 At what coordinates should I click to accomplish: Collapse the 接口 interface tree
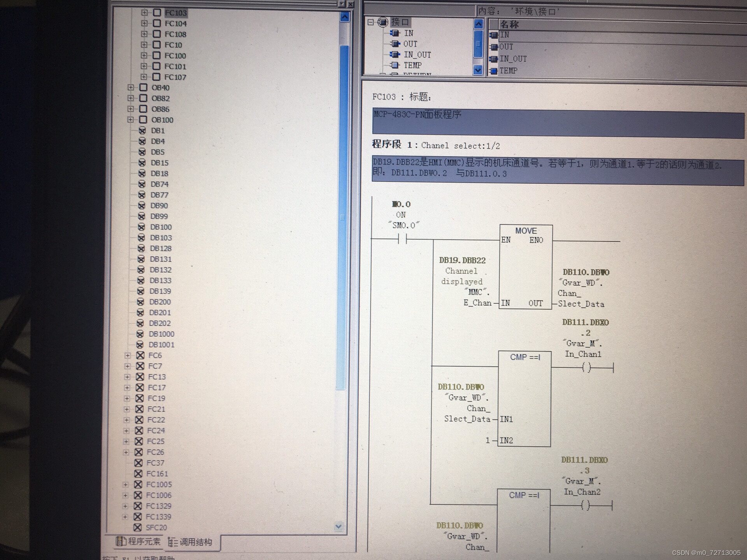click(x=370, y=22)
